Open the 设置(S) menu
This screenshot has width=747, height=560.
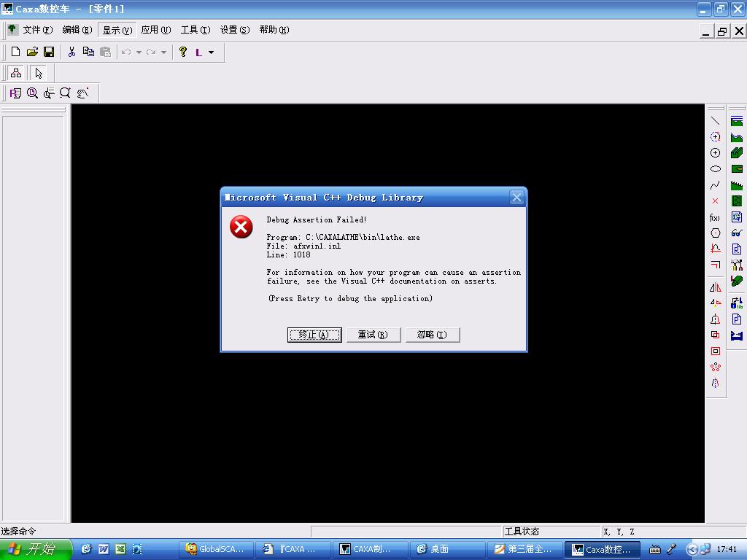point(234,30)
